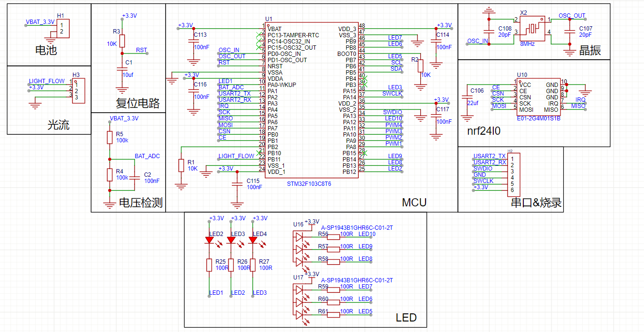Click the 8MHz crystal value text
The height and width of the screenshot is (332, 644).
click(528, 43)
